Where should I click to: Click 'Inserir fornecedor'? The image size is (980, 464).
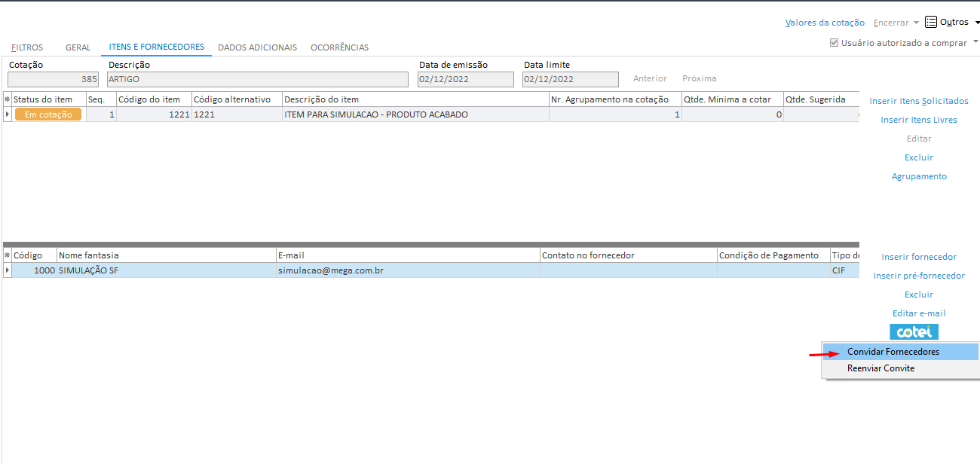click(919, 257)
